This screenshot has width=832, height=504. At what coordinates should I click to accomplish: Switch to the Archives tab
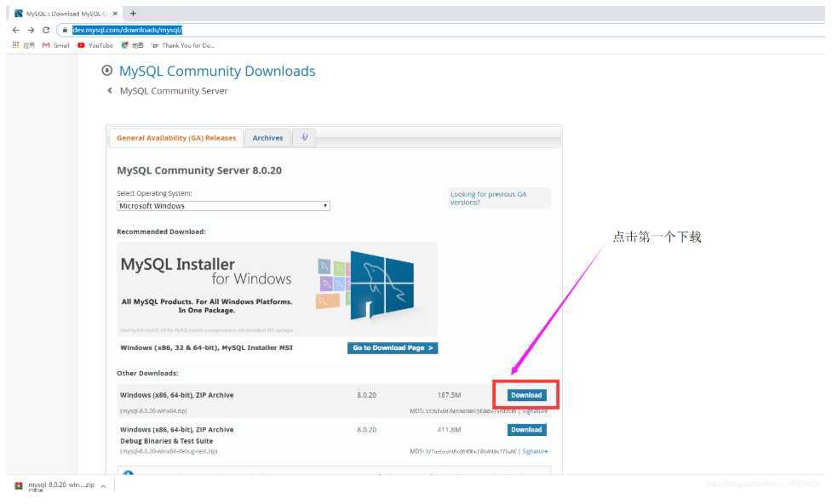coord(267,138)
